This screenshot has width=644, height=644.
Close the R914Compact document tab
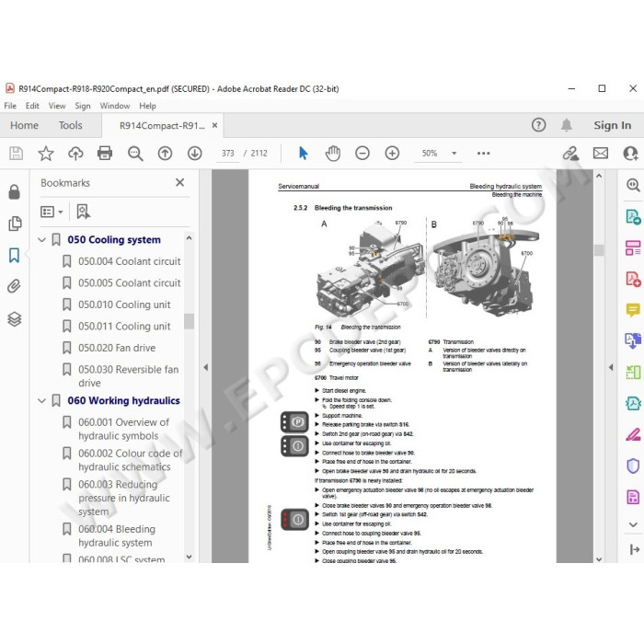214,125
